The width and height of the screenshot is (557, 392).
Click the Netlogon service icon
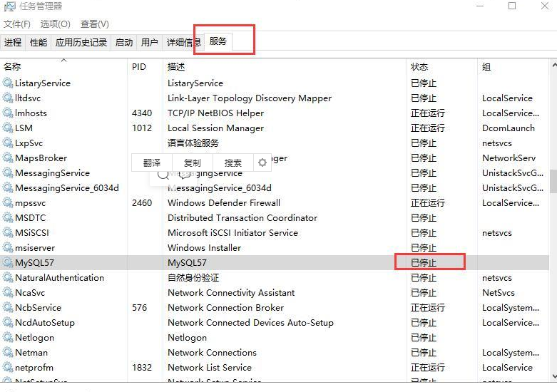8,338
